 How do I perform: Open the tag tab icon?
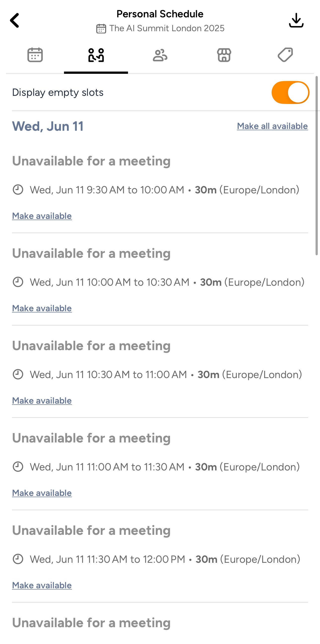(285, 55)
